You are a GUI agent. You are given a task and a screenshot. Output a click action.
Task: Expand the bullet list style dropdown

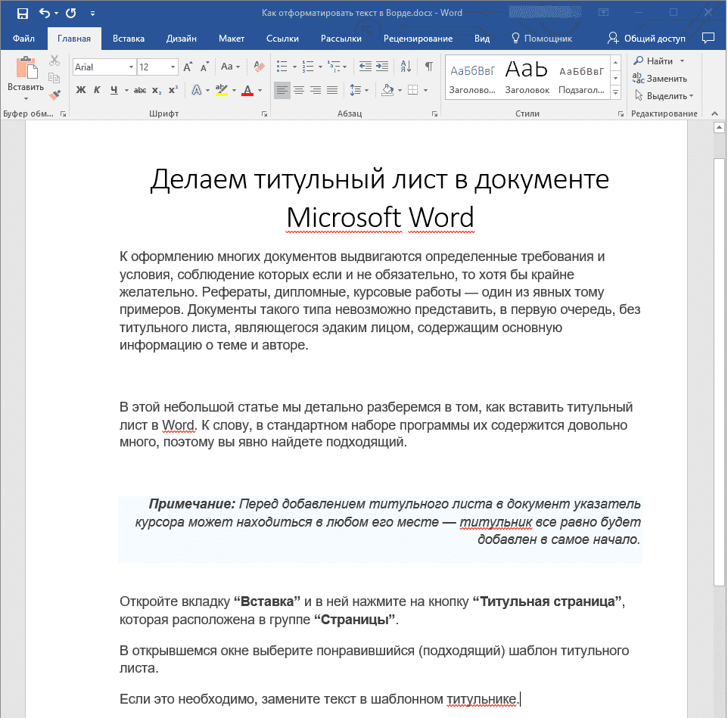point(294,67)
